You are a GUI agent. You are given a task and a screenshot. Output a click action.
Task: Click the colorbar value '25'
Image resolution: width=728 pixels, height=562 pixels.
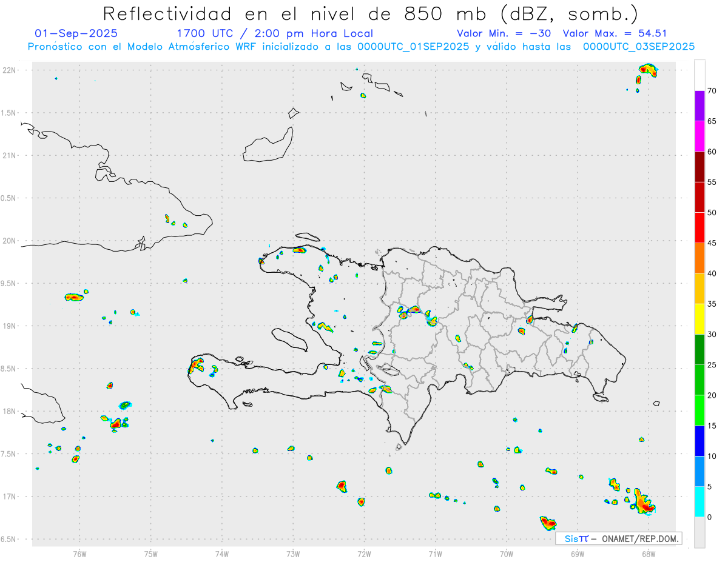712,365
